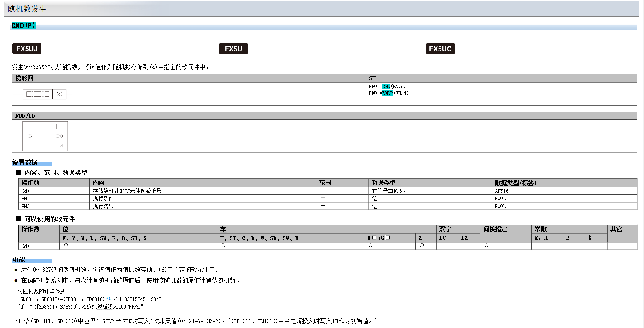Click the ANY16 data type cell
Screen dimensions: 644x328
(502, 191)
